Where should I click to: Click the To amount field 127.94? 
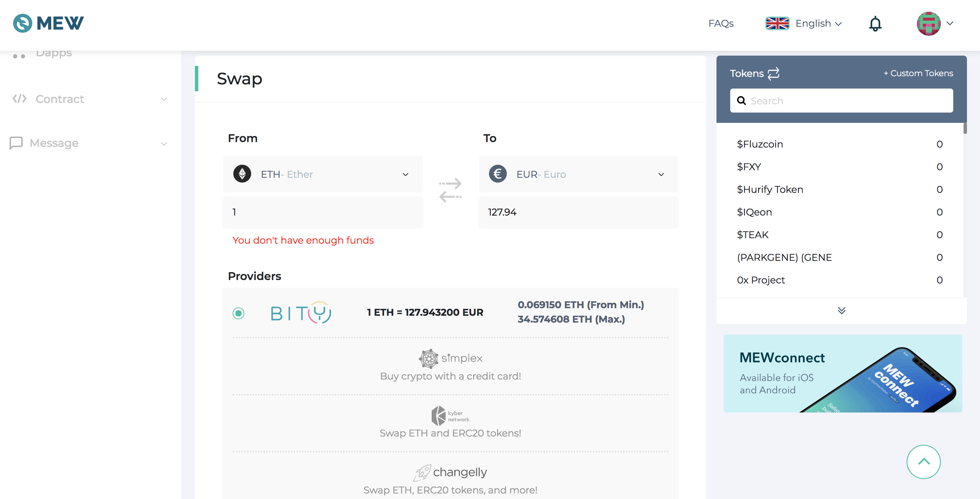coord(578,212)
